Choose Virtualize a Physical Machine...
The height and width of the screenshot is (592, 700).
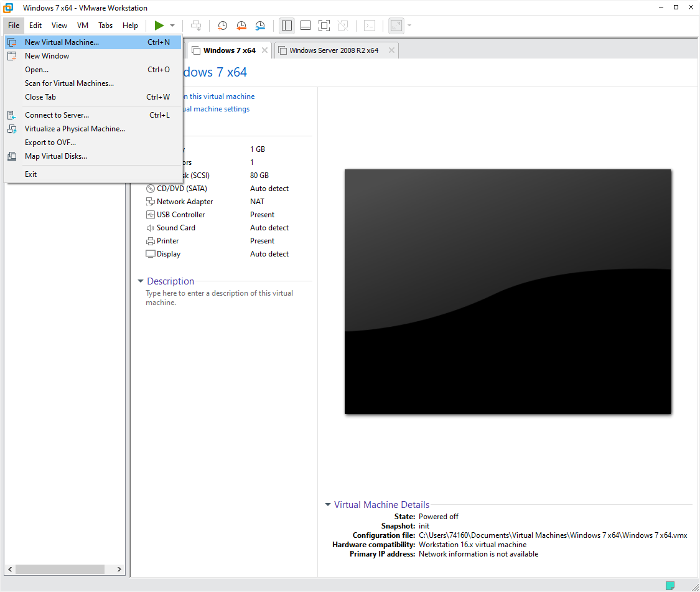93,129
